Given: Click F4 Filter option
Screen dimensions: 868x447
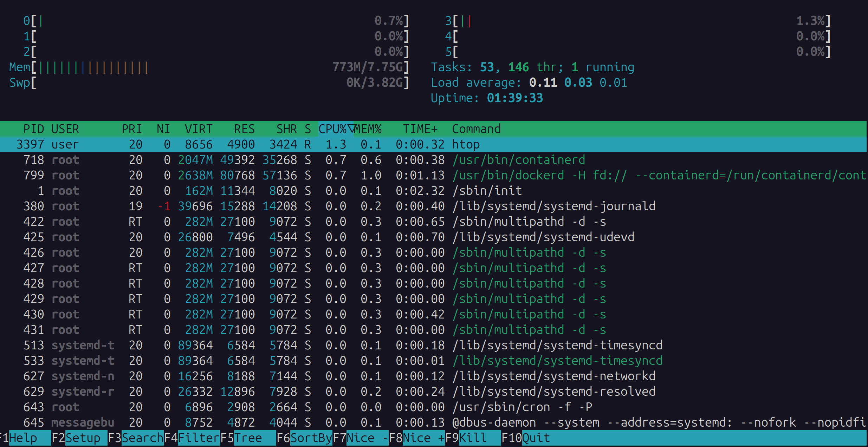Looking at the screenshot, I should [199, 438].
